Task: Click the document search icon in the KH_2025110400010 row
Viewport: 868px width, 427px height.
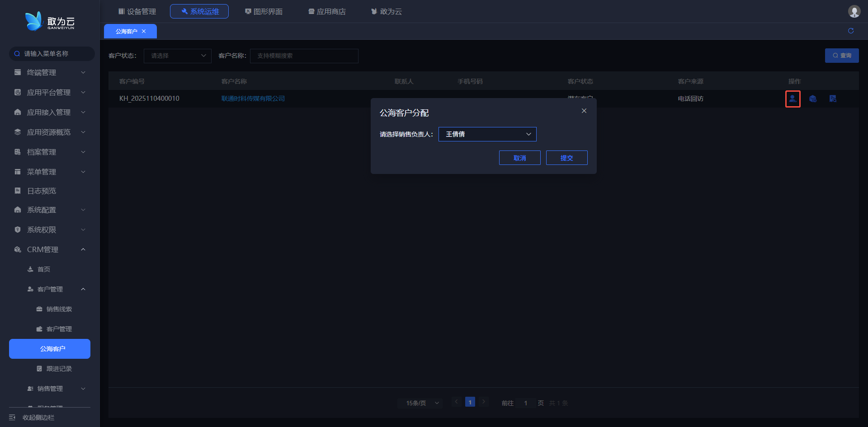Action: [833, 99]
